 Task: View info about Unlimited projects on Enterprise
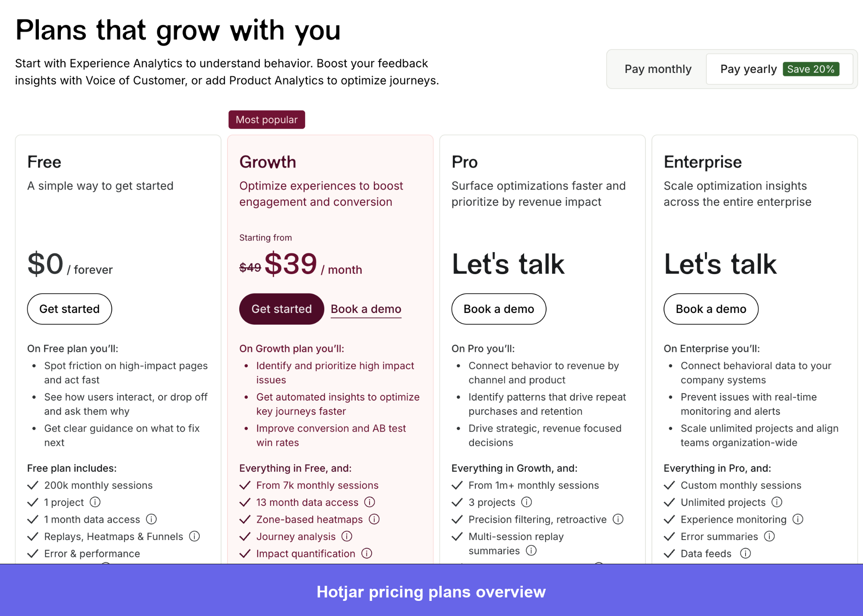[x=777, y=502]
